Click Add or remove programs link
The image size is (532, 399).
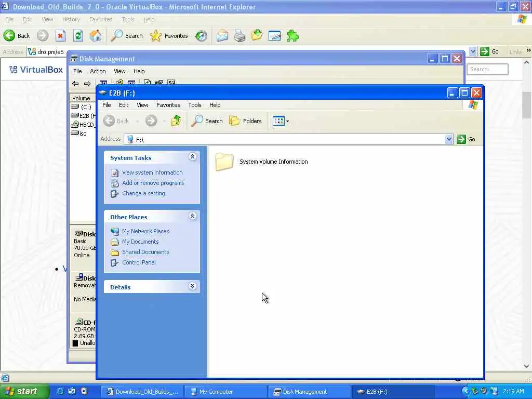click(153, 183)
